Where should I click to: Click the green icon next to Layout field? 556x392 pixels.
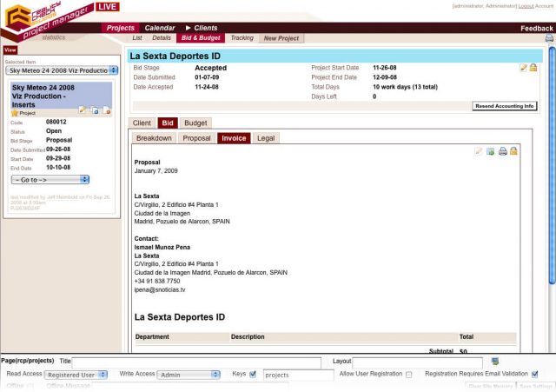[495, 362]
